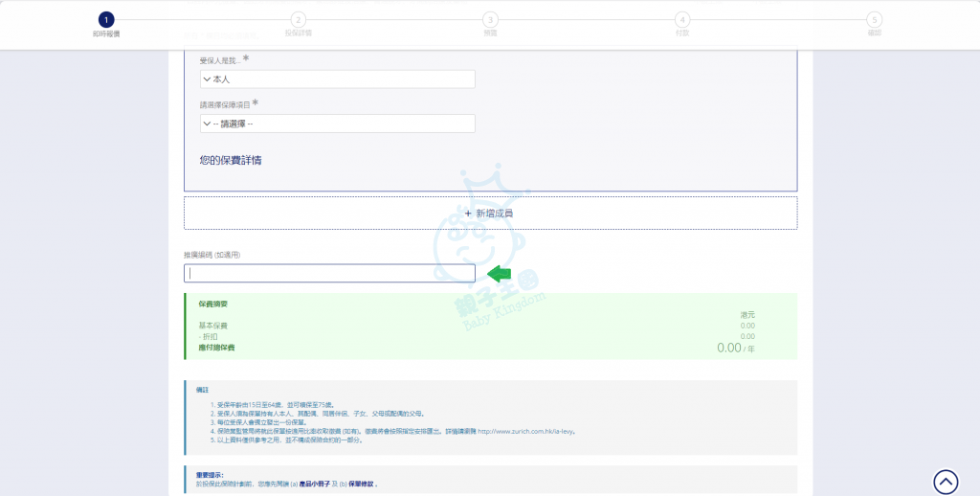This screenshot has width=980, height=496.
Task: Select step 3 預覽 in progress bar
Action: click(x=490, y=19)
